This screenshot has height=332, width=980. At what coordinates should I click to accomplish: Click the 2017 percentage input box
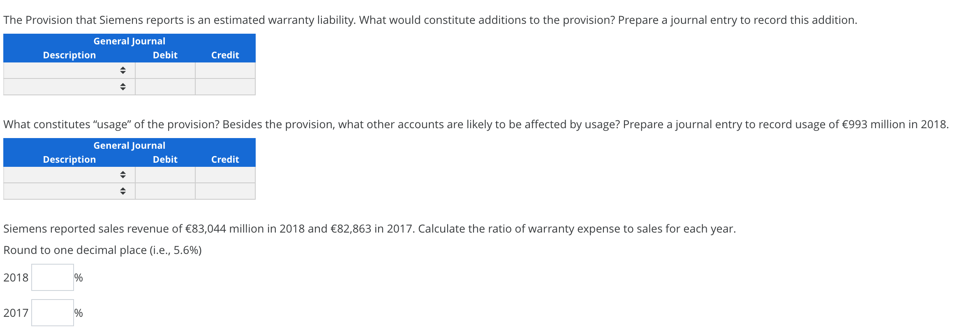[x=52, y=313]
